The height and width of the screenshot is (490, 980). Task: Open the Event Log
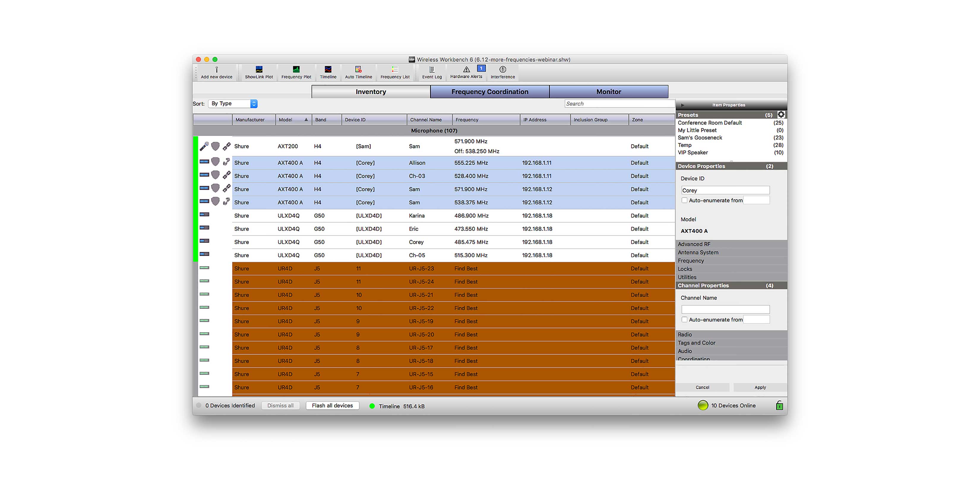(432, 72)
